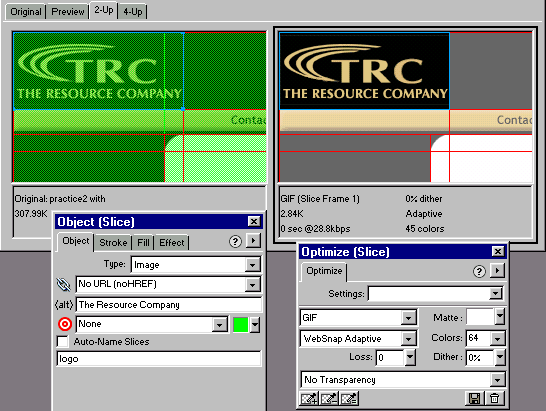
Task: Click the GIF (Slice Frame 1) label
Action: 320,199
